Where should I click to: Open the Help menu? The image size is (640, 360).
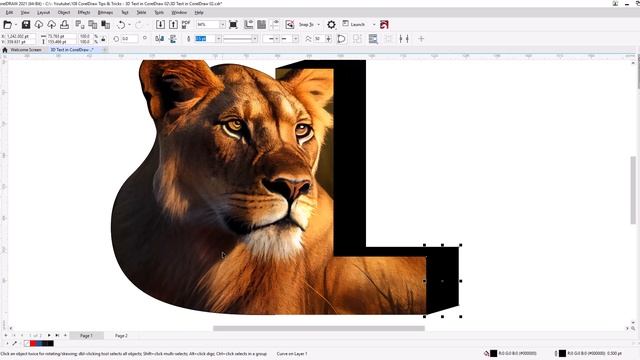199,13
